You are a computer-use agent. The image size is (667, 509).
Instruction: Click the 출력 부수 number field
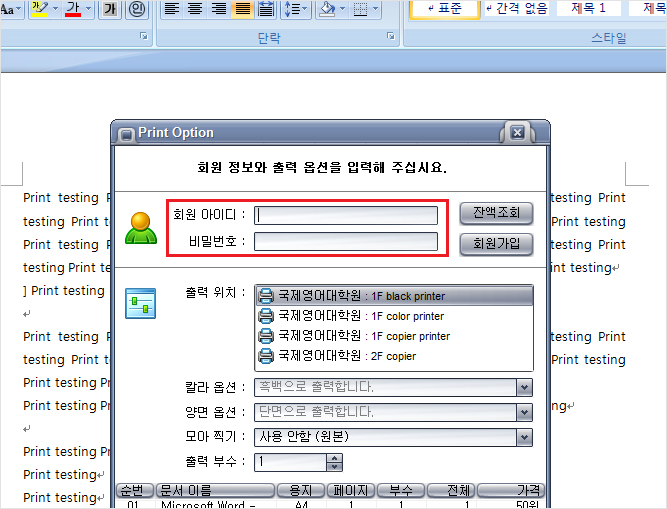point(291,462)
